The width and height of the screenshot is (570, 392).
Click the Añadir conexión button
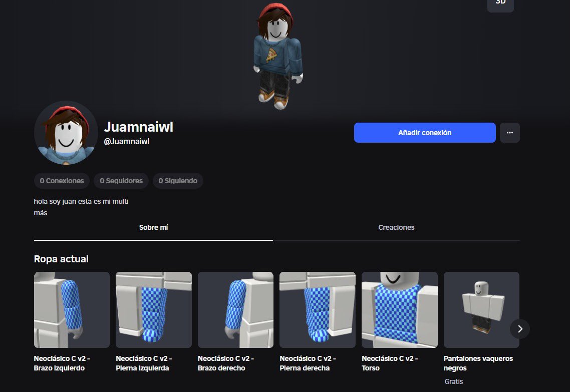[425, 133]
